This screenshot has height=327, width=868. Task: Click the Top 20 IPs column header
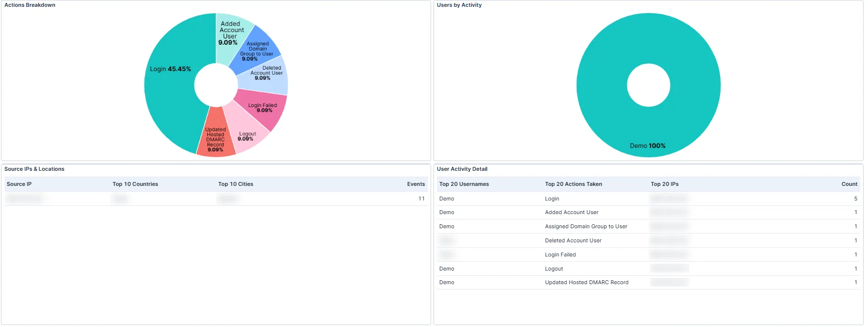665,184
